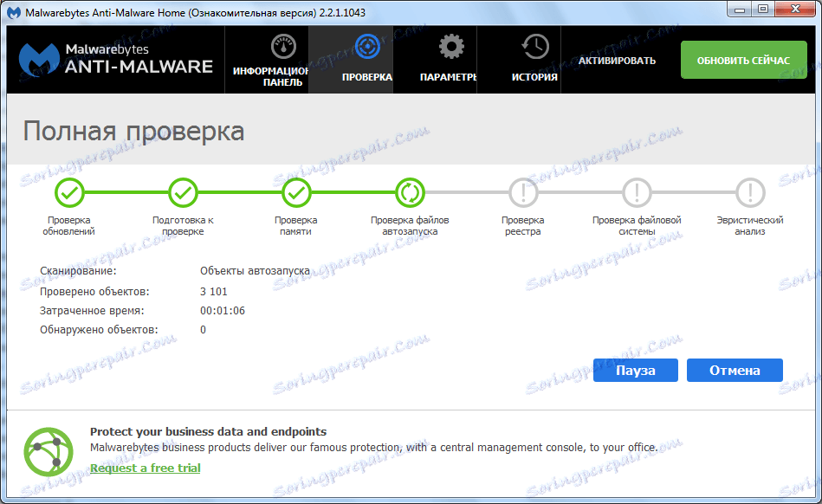Open the Request a free trial link

[x=146, y=468]
